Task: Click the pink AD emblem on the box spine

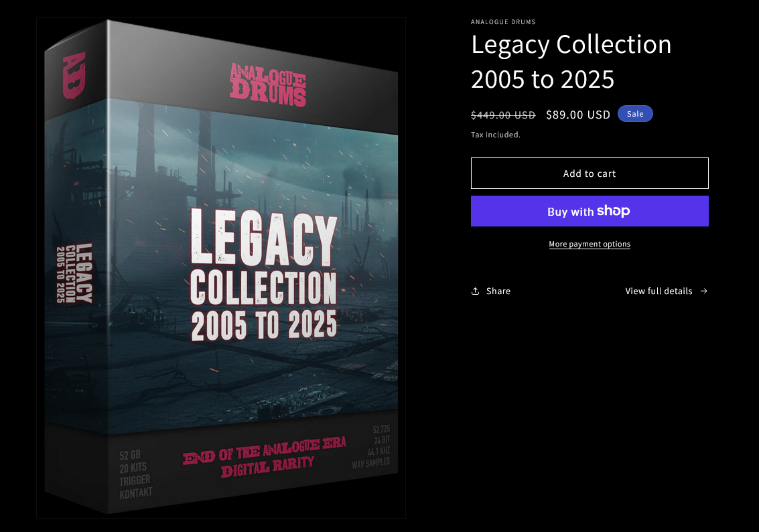Action: pyautogui.click(x=74, y=76)
